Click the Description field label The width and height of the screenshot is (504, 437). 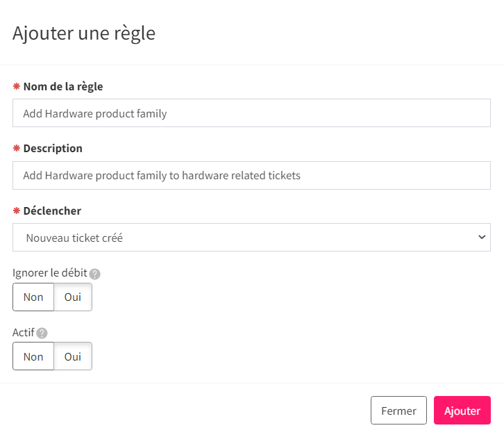pyautogui.click(x=53, y=148)
